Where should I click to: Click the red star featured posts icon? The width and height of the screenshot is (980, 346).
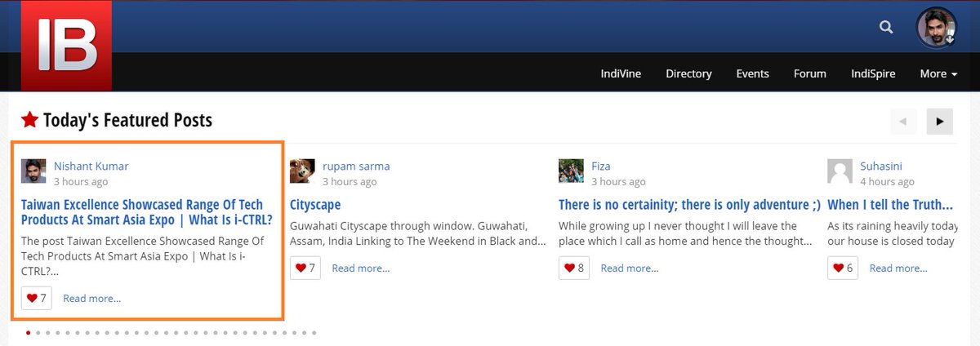(29, 120)
